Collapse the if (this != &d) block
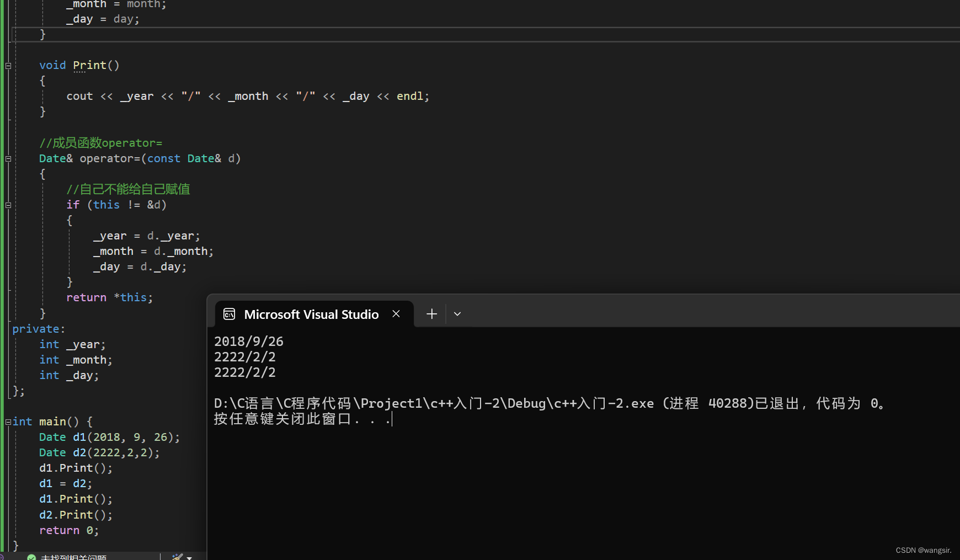Viewport: 960px width, 560px height. 8,205
